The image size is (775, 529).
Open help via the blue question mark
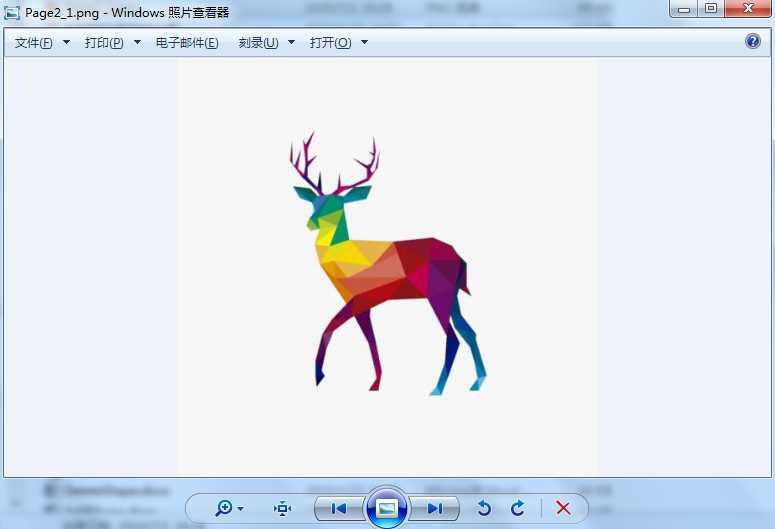point(752,41)
